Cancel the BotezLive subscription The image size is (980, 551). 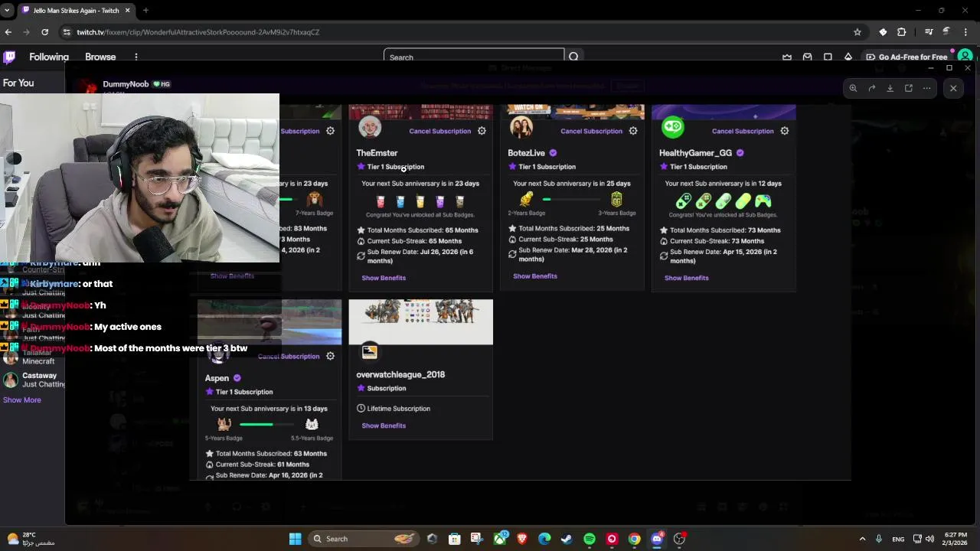pyautogui.click(x=591, y=131)
